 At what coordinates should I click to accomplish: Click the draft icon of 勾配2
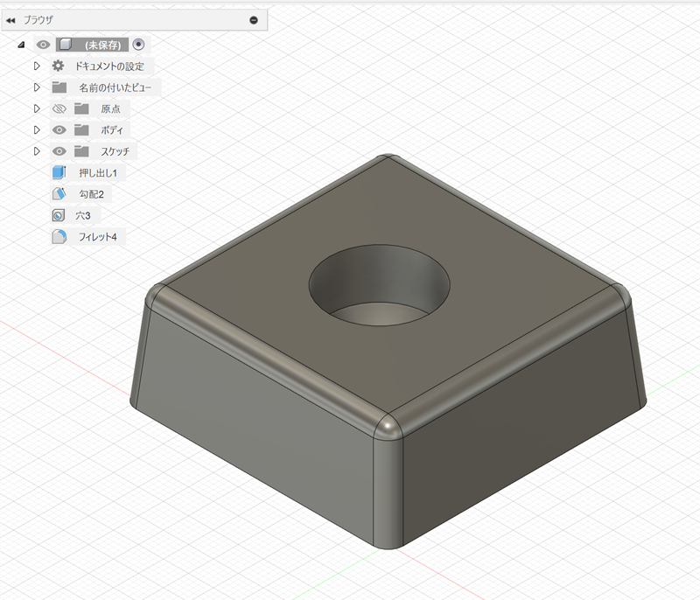point(59,193)
